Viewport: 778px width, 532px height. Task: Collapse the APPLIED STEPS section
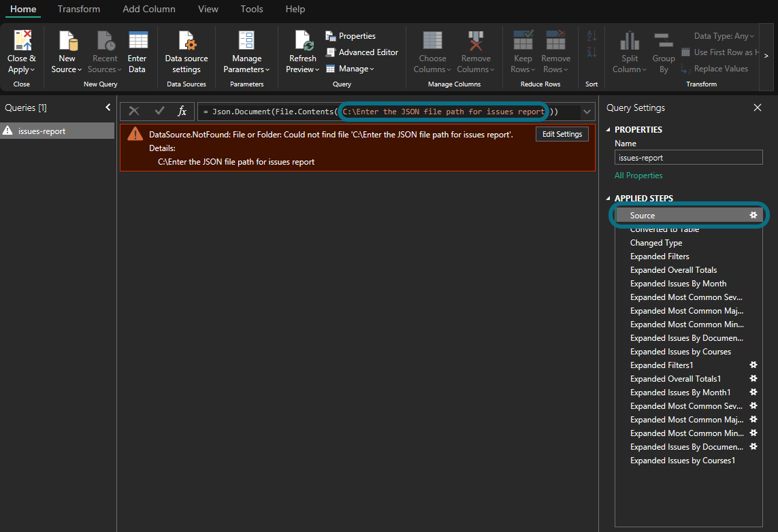609,199
